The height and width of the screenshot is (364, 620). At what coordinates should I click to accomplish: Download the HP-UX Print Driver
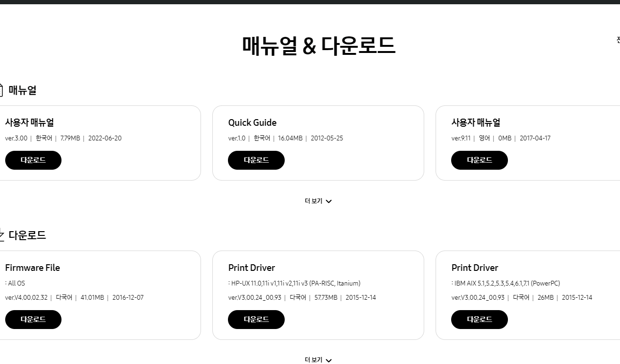[256, 319]
